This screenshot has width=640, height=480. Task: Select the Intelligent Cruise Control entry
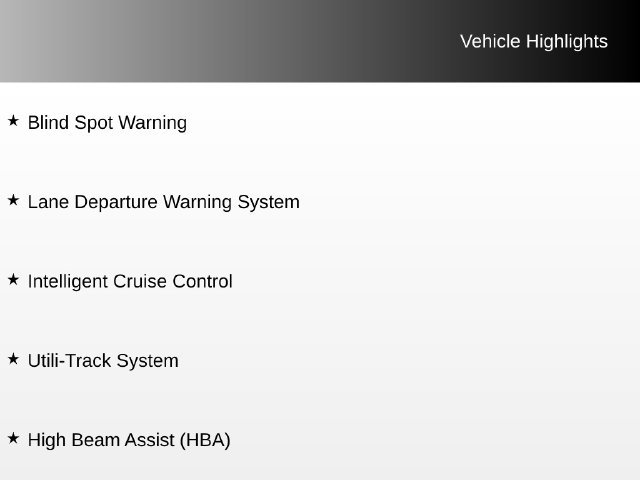pyautogui.click(x=130, y=281)
